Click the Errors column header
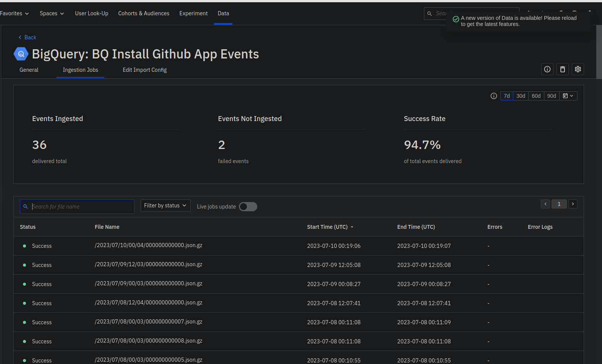The image size is (602, 364). (x=495, y=227)
